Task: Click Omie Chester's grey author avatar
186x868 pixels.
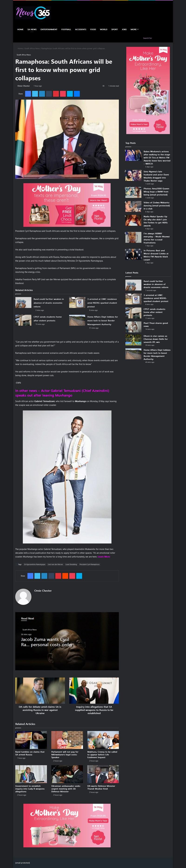Action: coord(23,597)
